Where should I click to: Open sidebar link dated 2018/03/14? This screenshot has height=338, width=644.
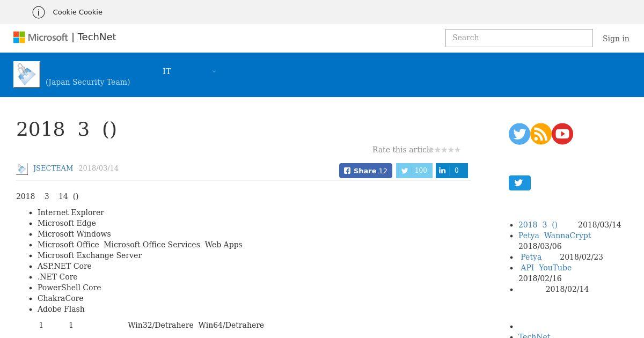tap(538, 225)
